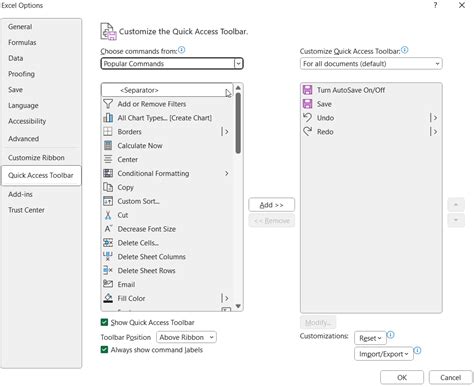Open the Accessibility options category
Image resolution: width=474 pixels, height=387 pixels.
27,121
